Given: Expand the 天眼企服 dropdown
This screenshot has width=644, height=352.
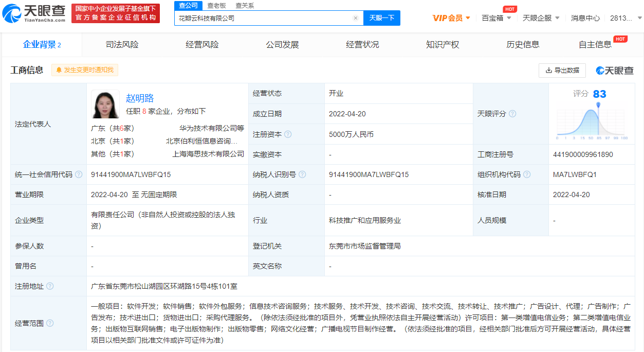Looking at the screenshot, I should pyautogui.click(x=541, y=18).
